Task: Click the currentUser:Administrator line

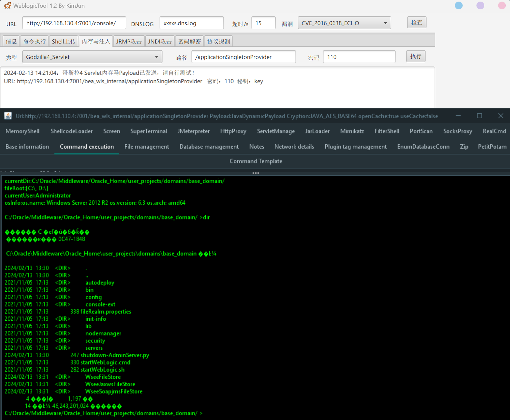Action: pos(38,195)
